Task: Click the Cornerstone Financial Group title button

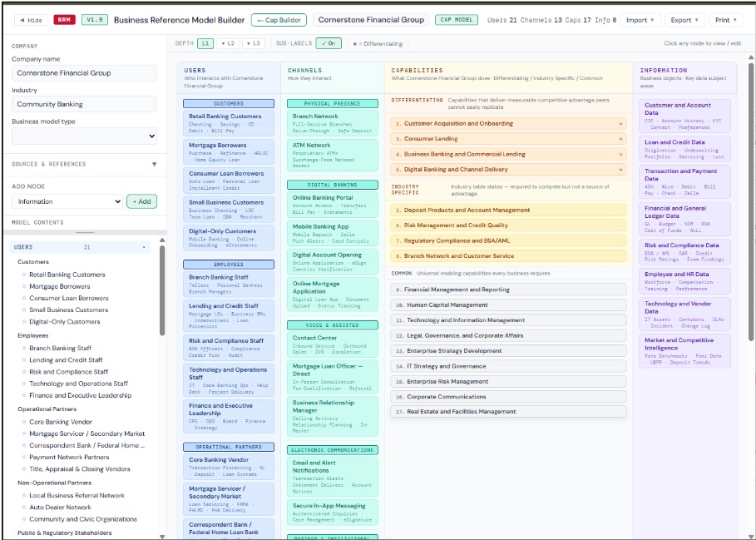Action: coord(371,20)
